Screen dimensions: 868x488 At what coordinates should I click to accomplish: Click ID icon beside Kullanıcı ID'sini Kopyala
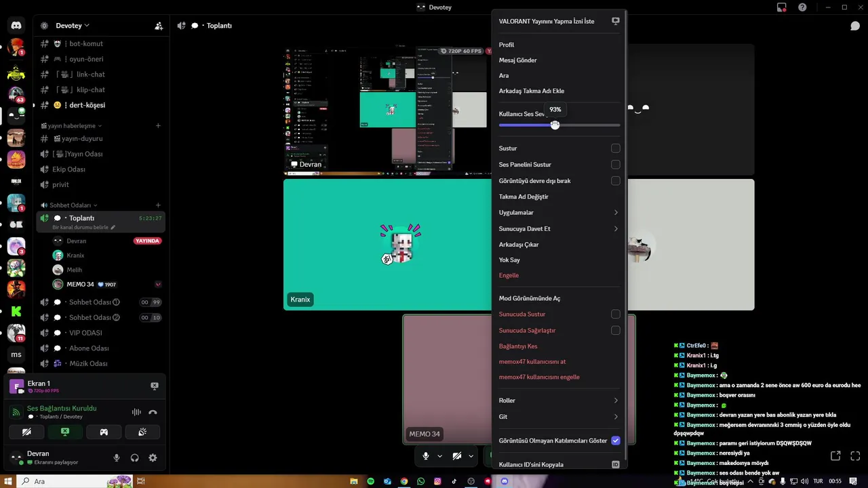point(616,465)
